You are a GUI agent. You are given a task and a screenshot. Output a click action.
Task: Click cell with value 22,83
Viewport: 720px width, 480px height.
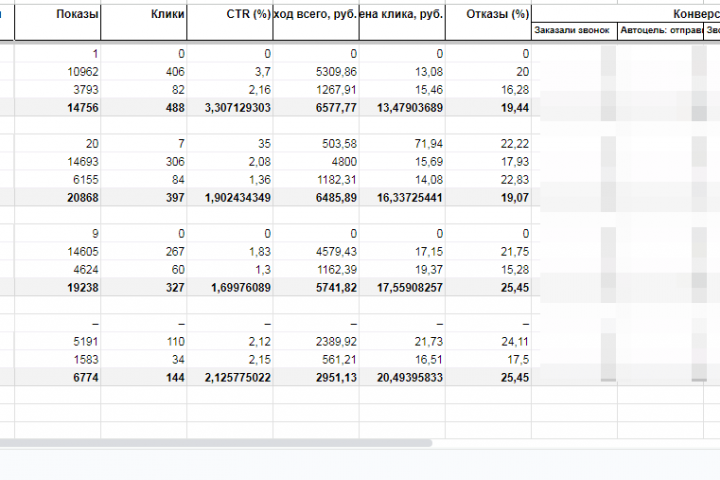pyautogui.click(x=489, y=180)
